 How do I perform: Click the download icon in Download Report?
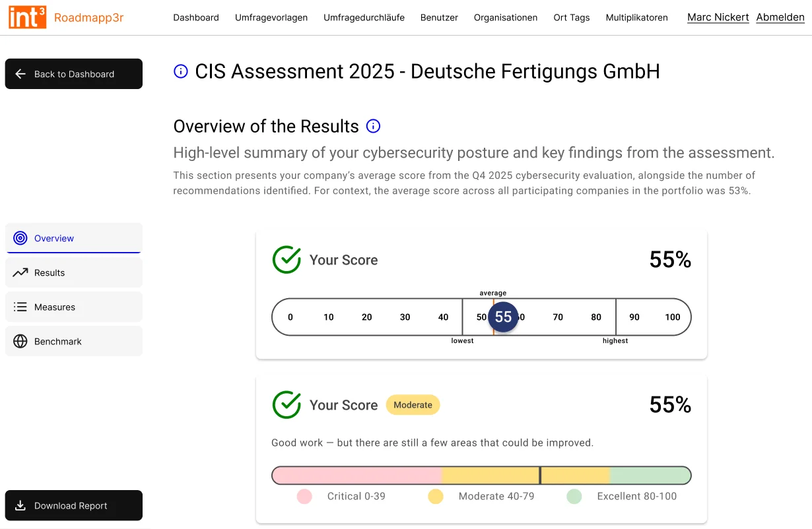20,505
